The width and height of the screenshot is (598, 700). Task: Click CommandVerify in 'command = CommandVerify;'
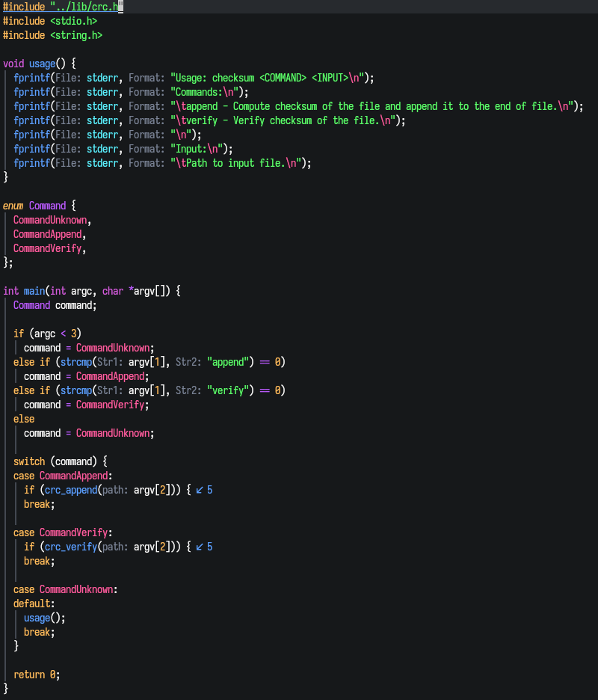pyautogui.click(x=110, y=405)
